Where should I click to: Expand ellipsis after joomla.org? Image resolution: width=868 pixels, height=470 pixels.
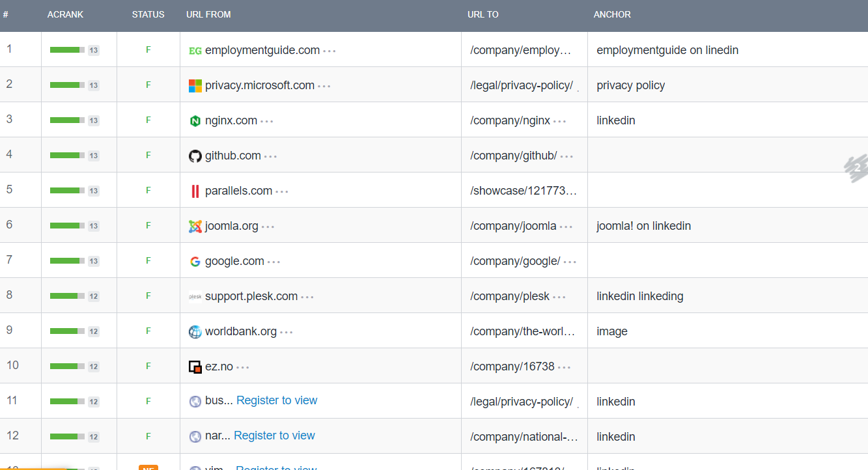pos(268,227)
